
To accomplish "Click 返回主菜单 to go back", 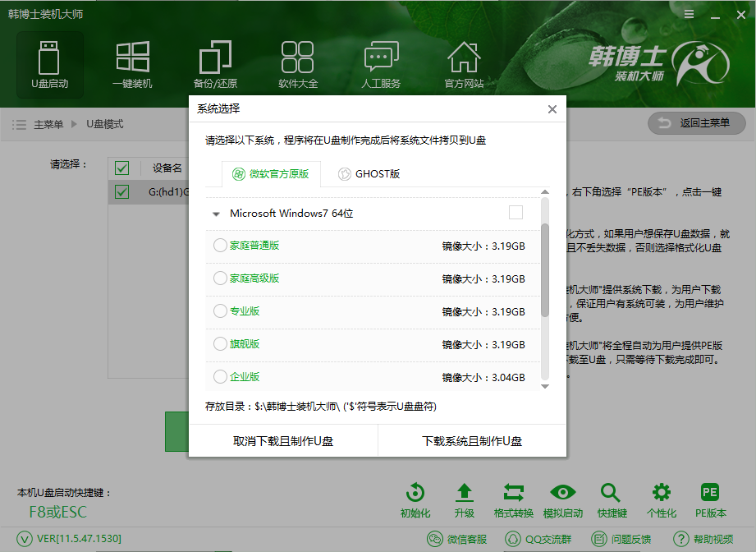I will click(696, 124).
